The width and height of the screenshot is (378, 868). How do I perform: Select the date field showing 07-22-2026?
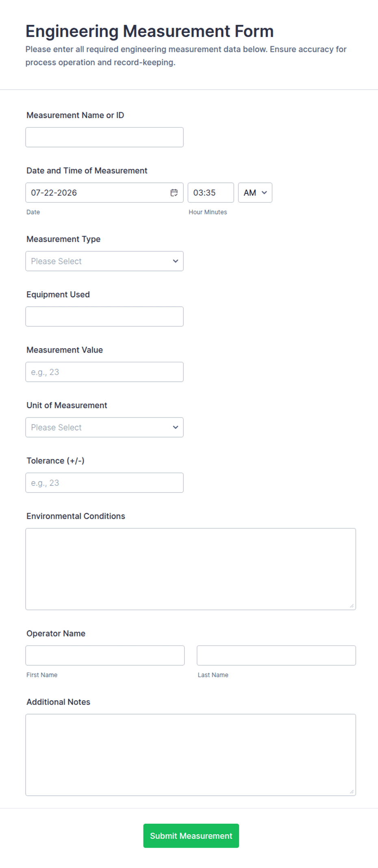click(x=104, y=193)
